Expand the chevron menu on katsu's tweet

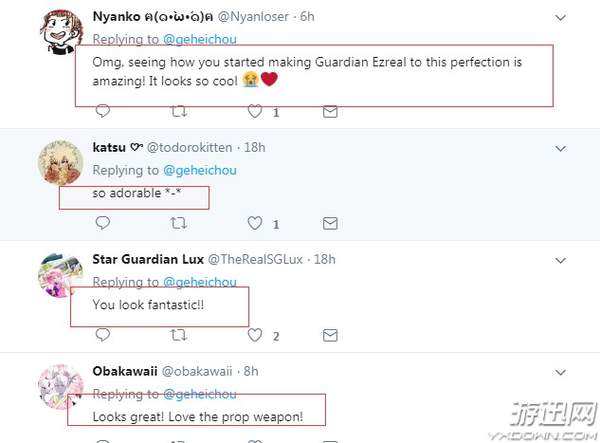click(560, 148)
